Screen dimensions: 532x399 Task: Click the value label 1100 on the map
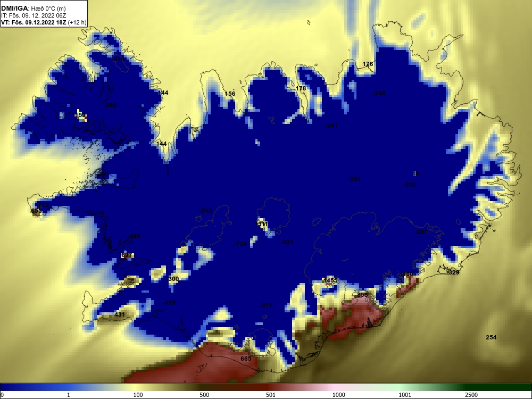click(x=406, y=274)
